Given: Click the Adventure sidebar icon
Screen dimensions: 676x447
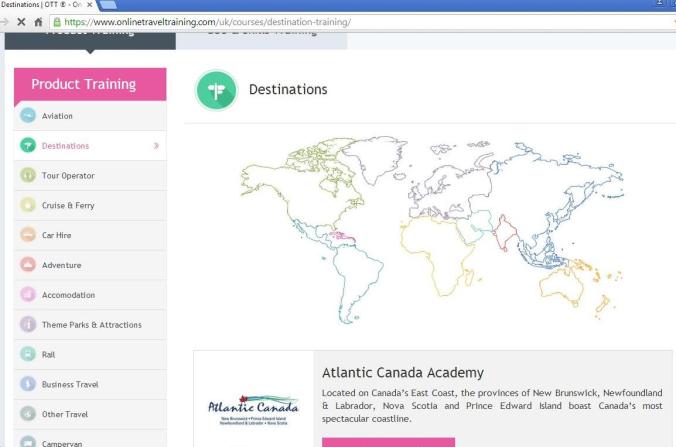Looking at the screenshot, I should coord(28,265).
